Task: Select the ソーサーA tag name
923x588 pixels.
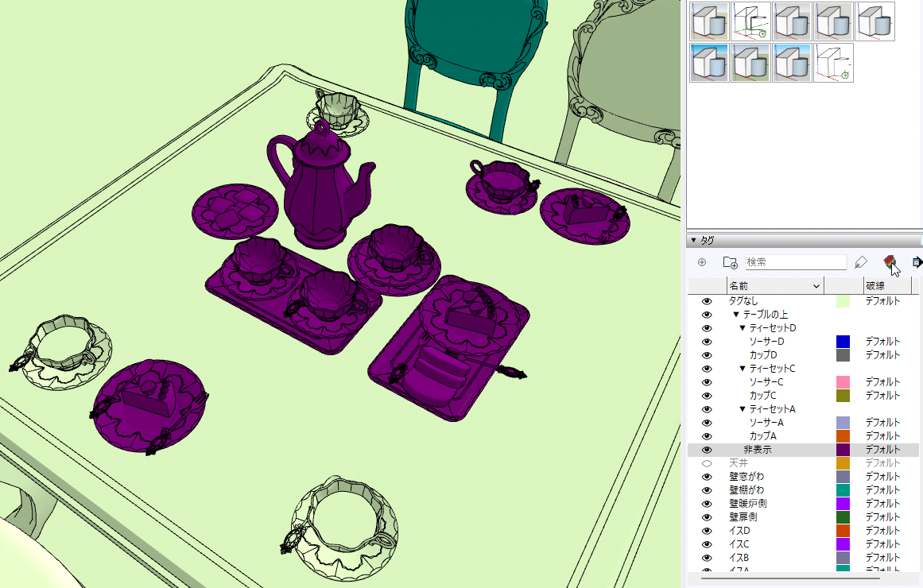Action: tap(766, 423)
